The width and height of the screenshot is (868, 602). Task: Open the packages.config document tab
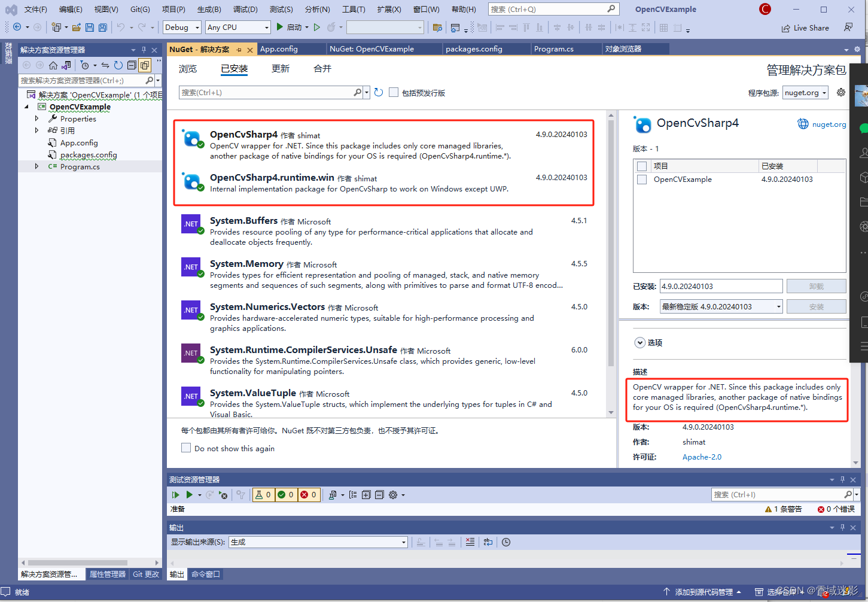(474, 49)
